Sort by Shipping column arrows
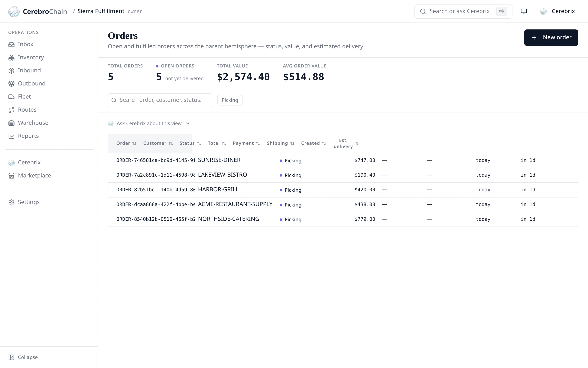Image resolution: width=588 pixels, height=368 pixels. pyautogui.click(x=292, y=144)
